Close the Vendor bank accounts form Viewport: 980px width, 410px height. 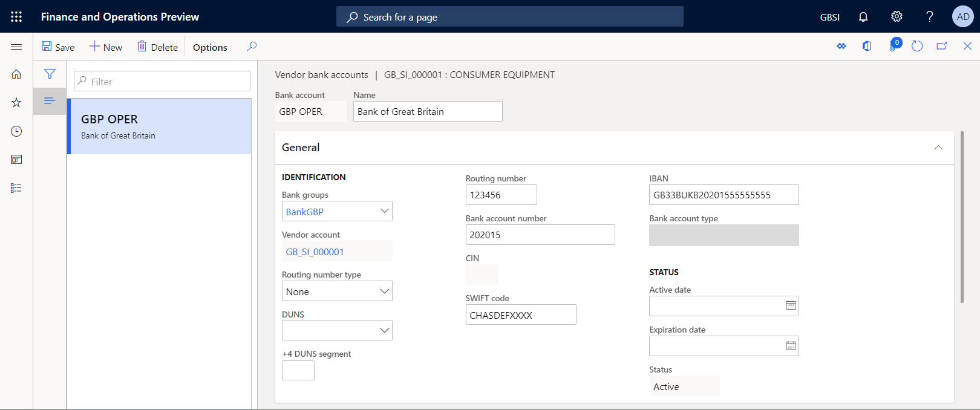pyautogui.click(x=967, y=46)
